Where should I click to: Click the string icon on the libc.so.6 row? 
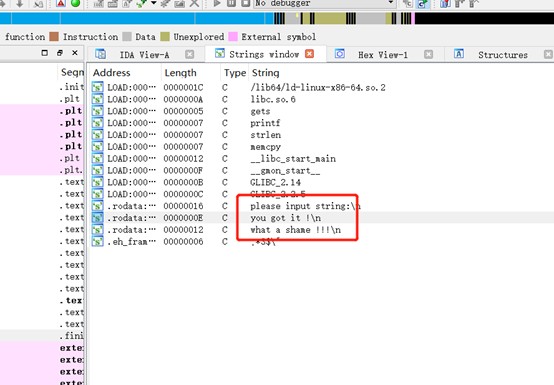coord(98,99)
